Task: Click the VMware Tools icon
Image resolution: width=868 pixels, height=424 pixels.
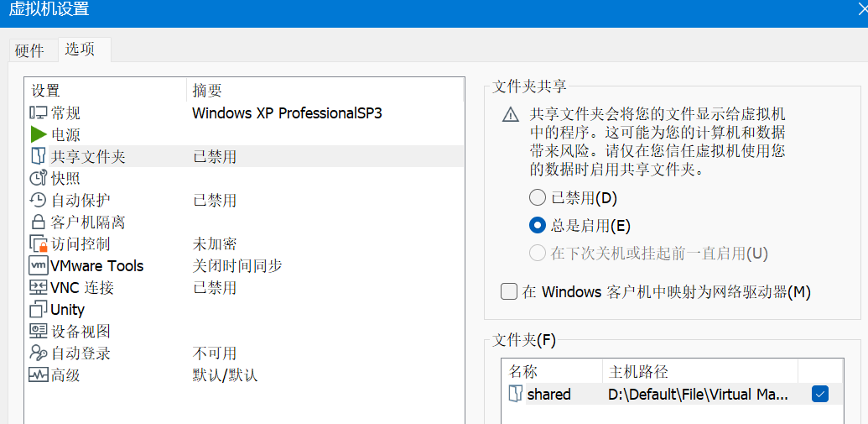Action: click(39, 266)
